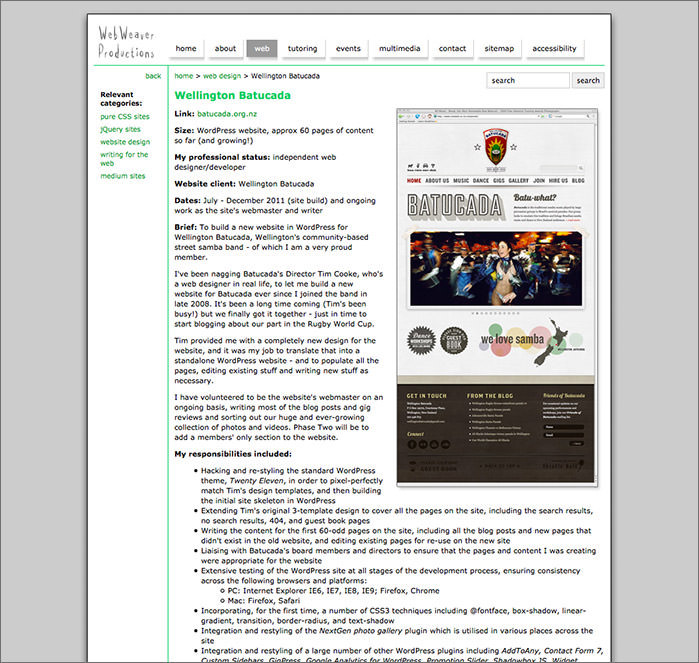Open the writing for the web category
699x663 pixels.
tap(124, 159)
